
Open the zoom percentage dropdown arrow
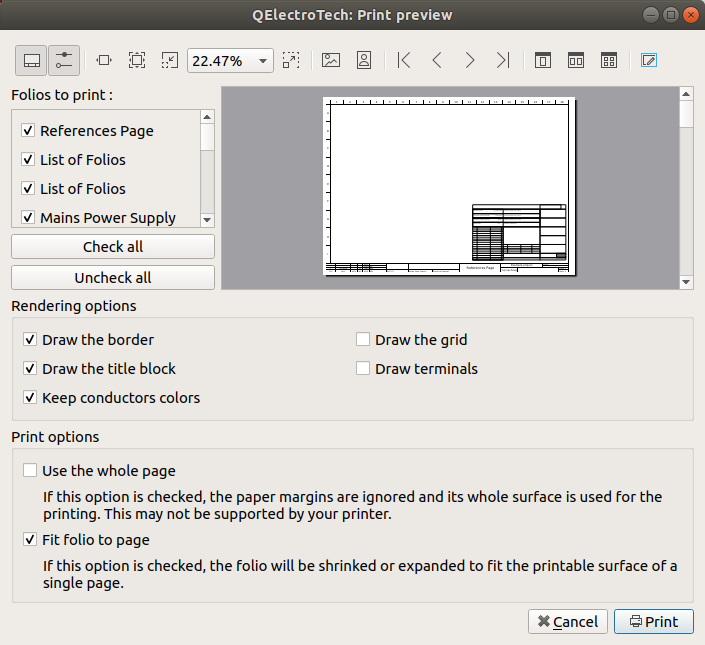pos(263,61)
